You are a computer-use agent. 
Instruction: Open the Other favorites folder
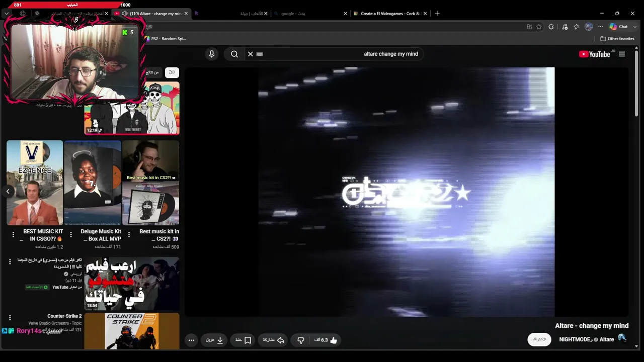tap(617, 39)
